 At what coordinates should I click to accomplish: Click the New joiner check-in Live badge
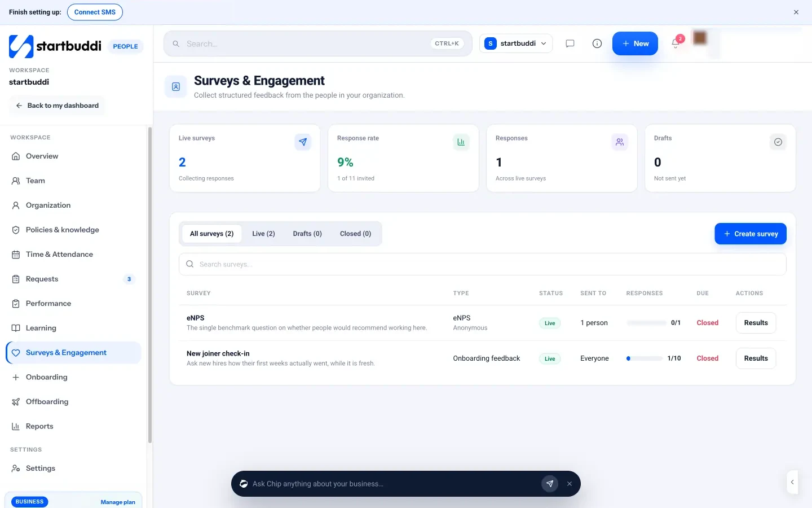(x=550, y=358)
